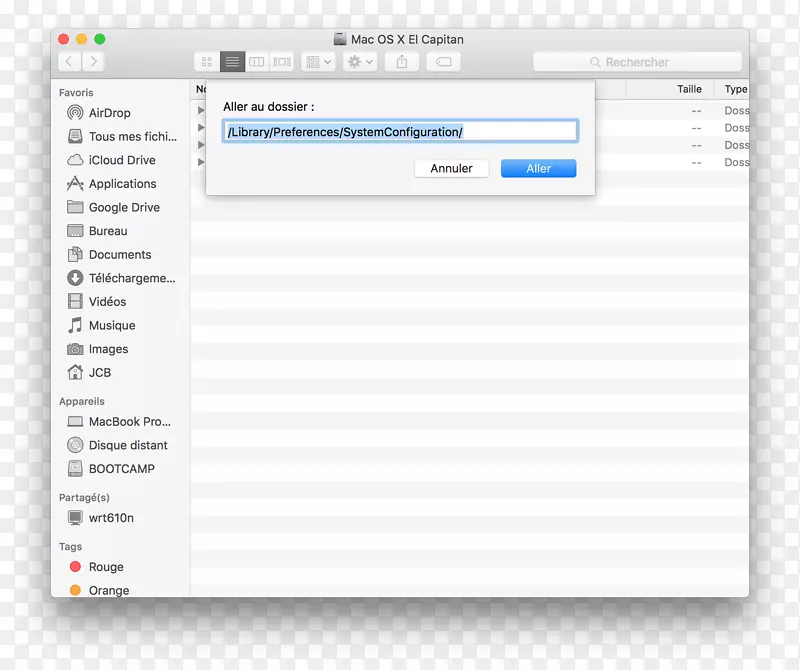Switch to Cover Flow view
Screen dimensions: 800x670
coord(281,61)
